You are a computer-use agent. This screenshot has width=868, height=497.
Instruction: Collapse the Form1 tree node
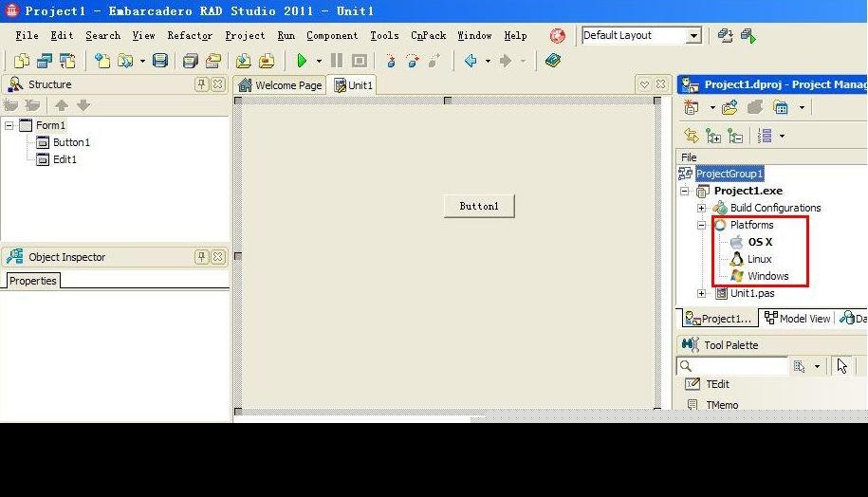[9, 125]
